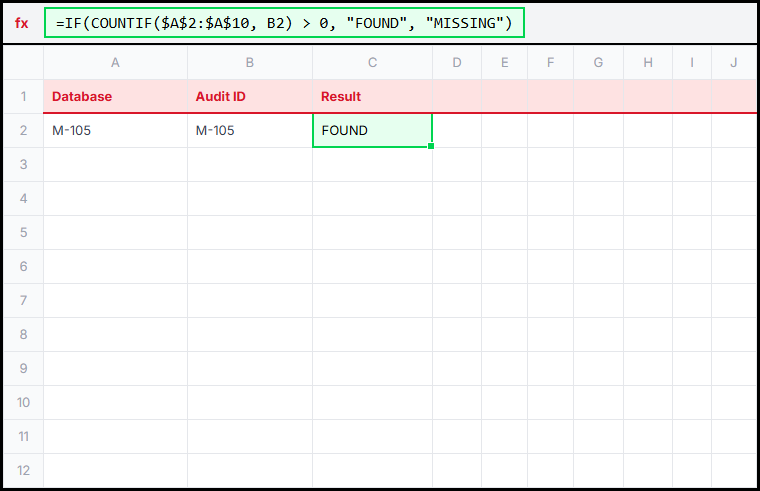The width and height of the screenshot is (760, 491).
Task: Select column C header
Action: click(x=372, y=63)
